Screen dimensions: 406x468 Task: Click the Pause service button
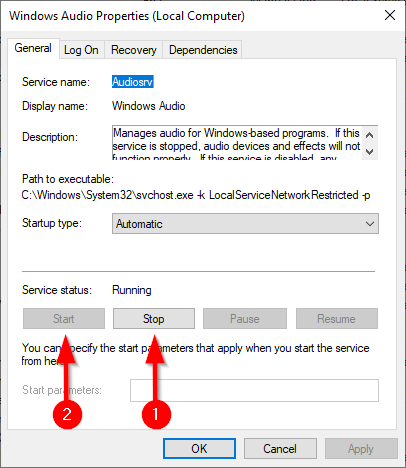(x=245, y=319)
